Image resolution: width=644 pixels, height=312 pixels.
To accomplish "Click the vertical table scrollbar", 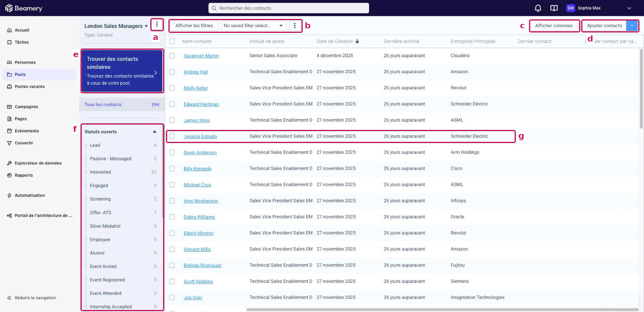I will (642, 88).
